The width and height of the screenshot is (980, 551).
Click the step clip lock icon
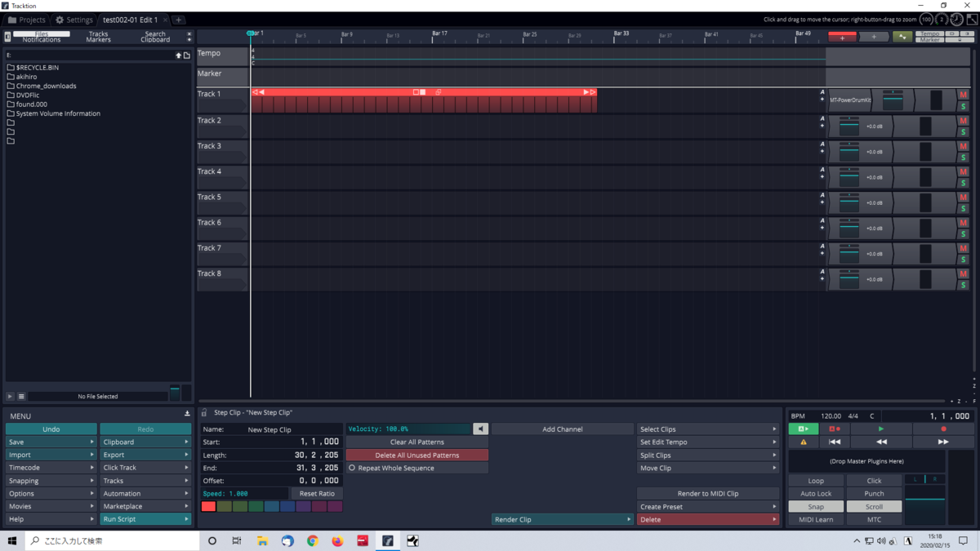tap(204, 413)
